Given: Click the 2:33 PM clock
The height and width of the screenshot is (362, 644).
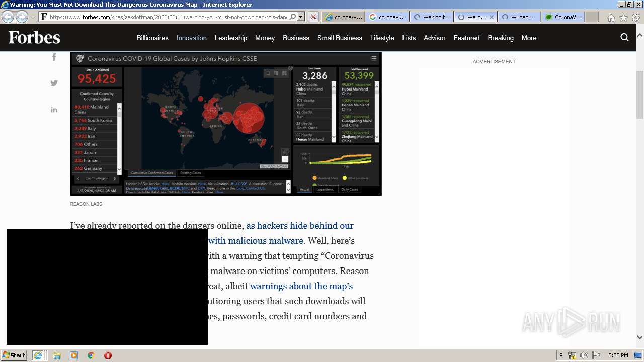Looking at the screenshot, I should [x=618, y=355].
